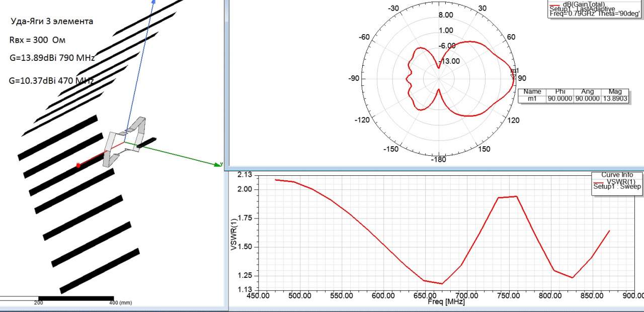The image size is (644, 312).
Task: Click the '900.00' frequency axis tick
Action: [634, 296]
